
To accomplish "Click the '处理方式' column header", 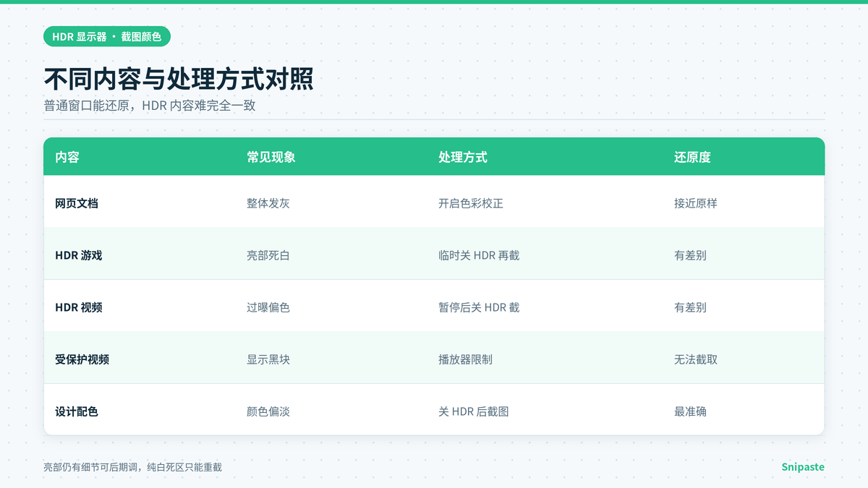I will pos(463,157).
